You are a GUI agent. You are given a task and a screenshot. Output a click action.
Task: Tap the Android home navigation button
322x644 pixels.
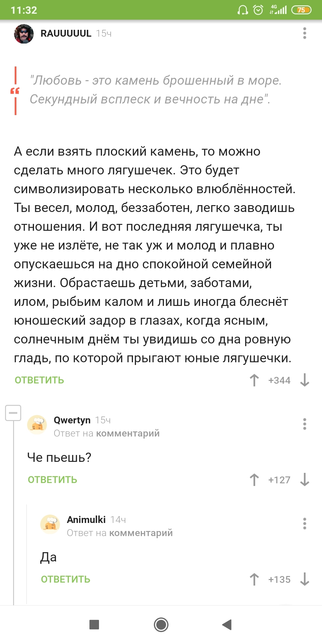coord(161,625)
